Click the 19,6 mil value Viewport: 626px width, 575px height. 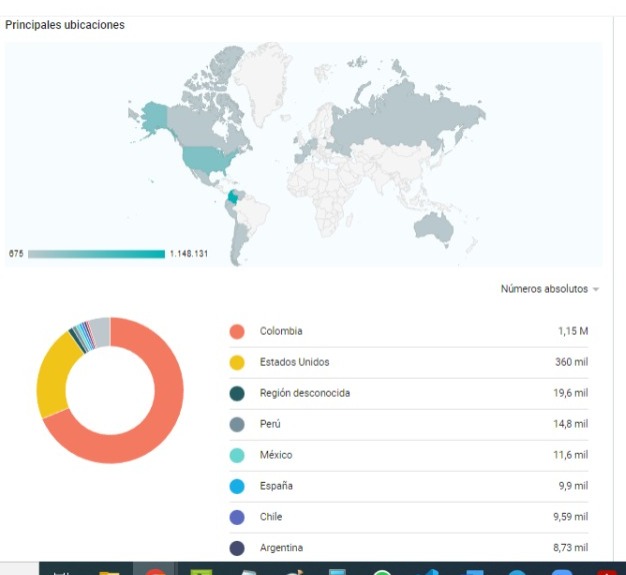click(x=571, y=393)
